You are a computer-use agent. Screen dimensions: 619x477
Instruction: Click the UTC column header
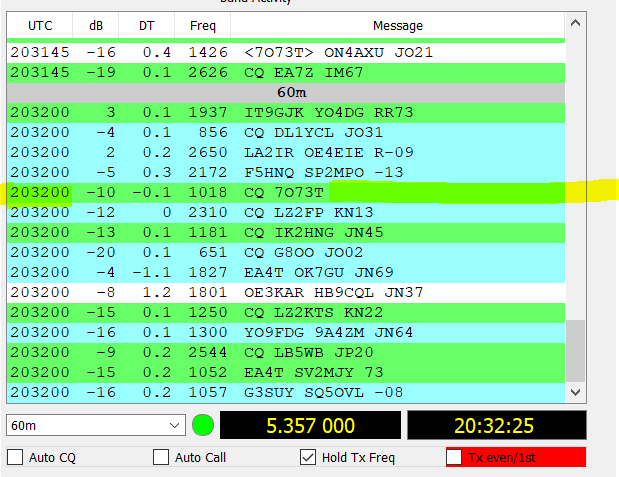(x=40, y=25)
